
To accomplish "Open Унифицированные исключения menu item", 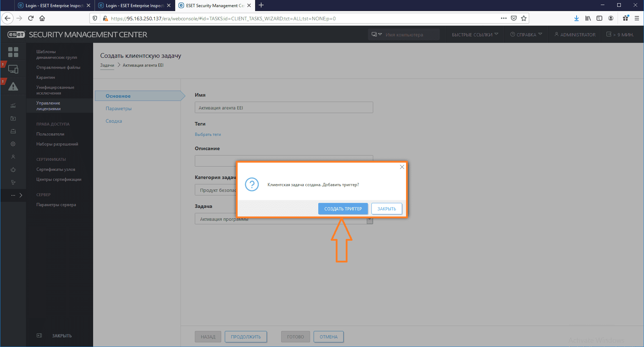I will point(55,90).
